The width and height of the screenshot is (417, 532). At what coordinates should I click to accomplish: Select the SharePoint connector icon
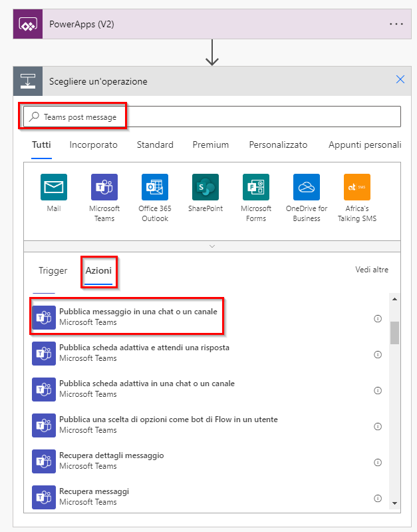(x=205, y=187)
